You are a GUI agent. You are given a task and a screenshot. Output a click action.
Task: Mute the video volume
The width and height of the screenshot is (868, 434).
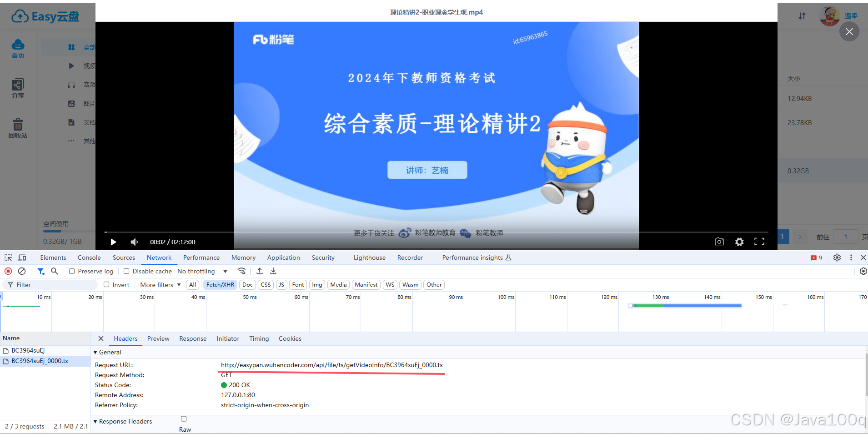134,242
